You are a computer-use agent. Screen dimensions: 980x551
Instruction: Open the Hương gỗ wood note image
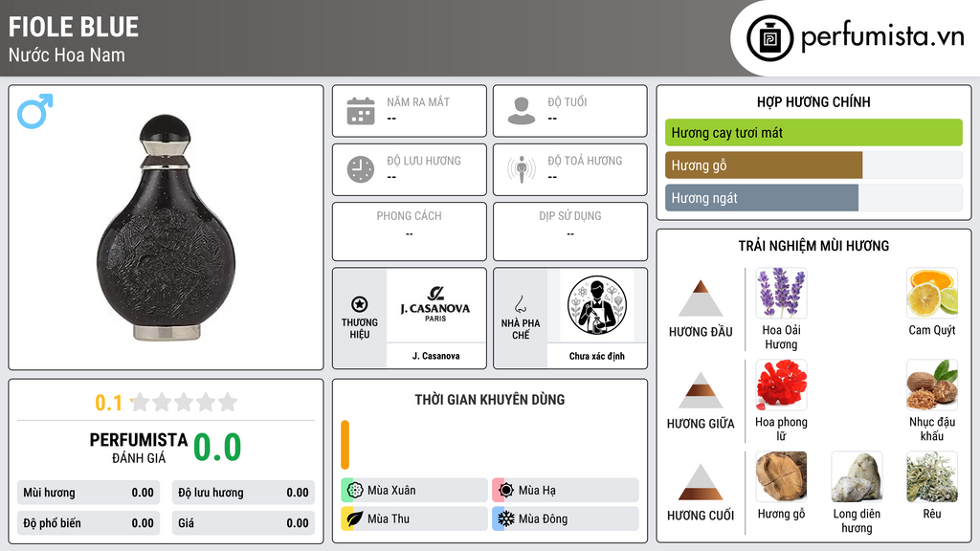coord(781,476)
